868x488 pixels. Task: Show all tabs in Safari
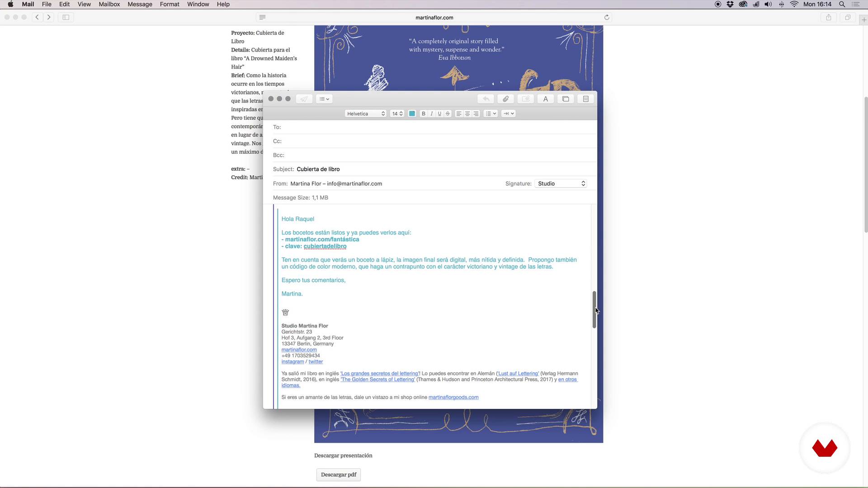tap(848, 17)
